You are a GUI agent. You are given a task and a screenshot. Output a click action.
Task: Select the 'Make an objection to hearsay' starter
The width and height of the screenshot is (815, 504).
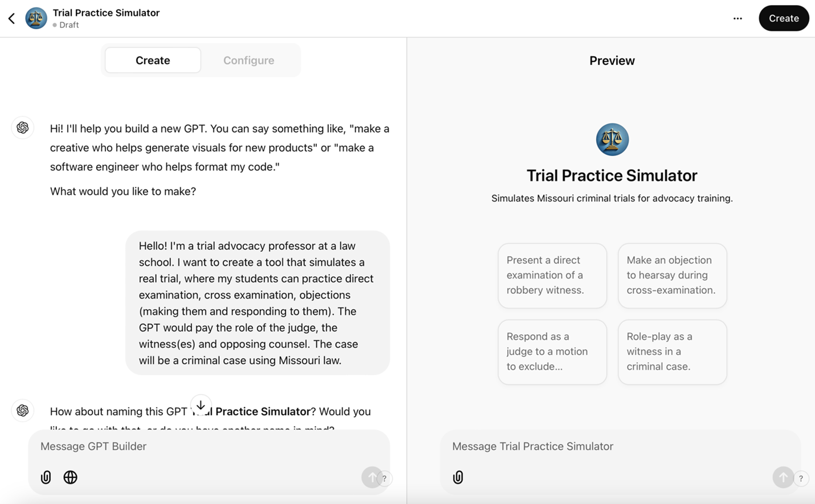coord(672,275)
